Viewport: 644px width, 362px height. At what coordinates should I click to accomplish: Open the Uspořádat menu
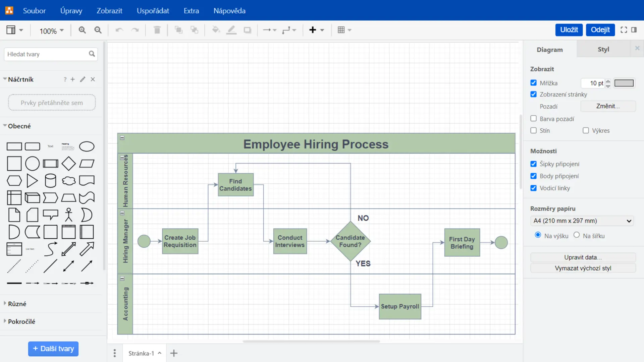coord(153,11)
